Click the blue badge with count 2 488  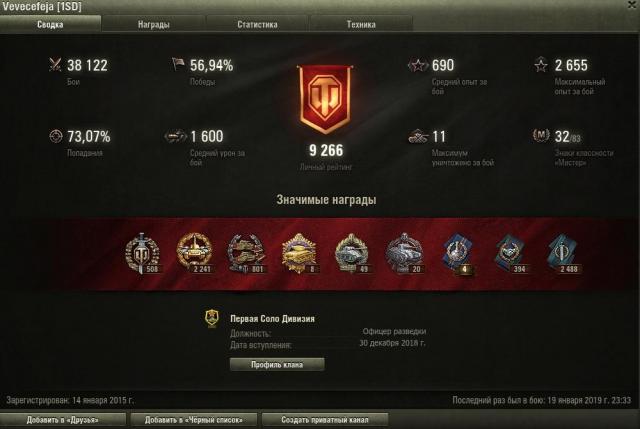pyautogui.click(x=563, y=253)
